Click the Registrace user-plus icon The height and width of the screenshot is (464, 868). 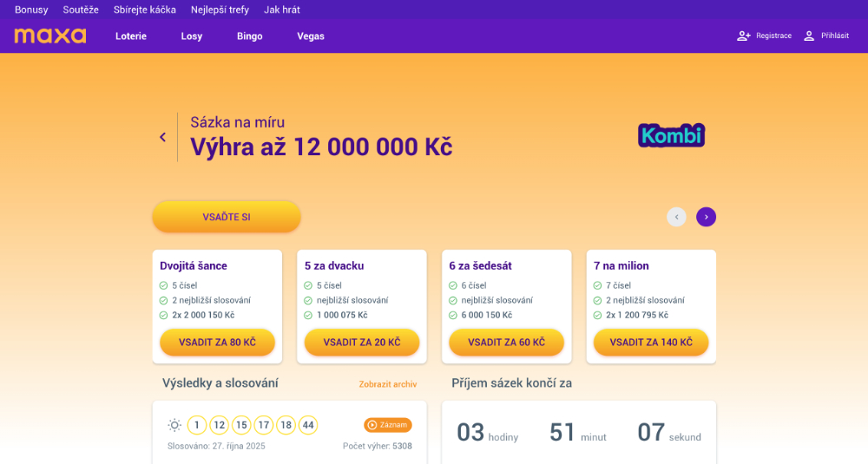743,36
